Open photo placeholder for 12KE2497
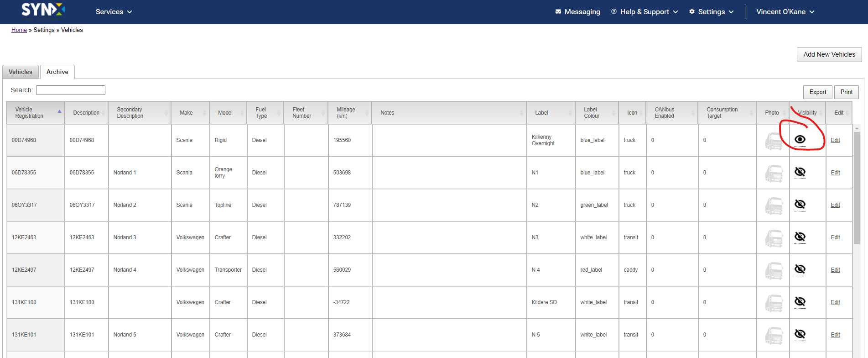This screenshot has width=868, height=358. pos(774,270)
